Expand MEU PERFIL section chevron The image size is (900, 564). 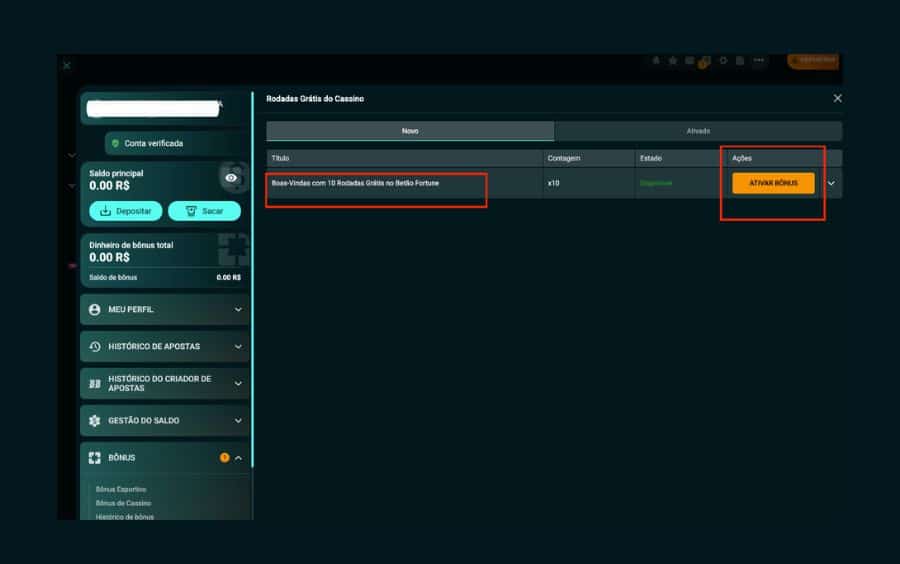pos(238,310)
